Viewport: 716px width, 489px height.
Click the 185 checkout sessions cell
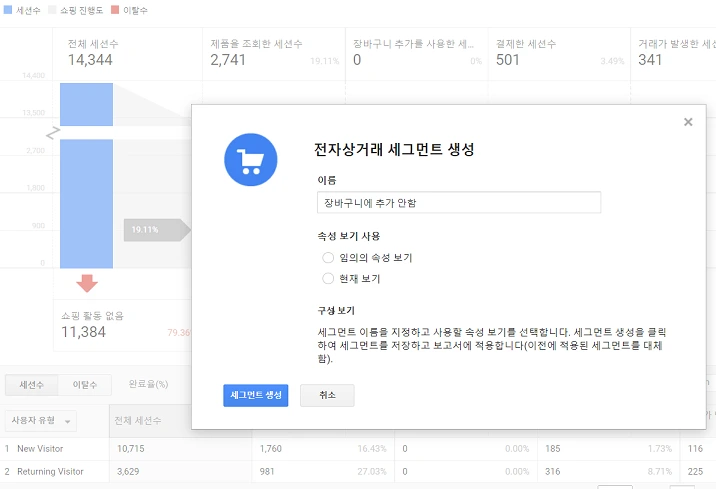pos(552,449)
